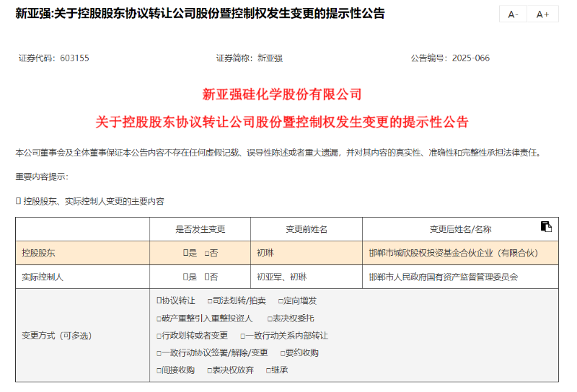577x392 pixels.
Task: Select the 邯郸市城欣股权投资基金 cell
Action: tap(460, 253)
